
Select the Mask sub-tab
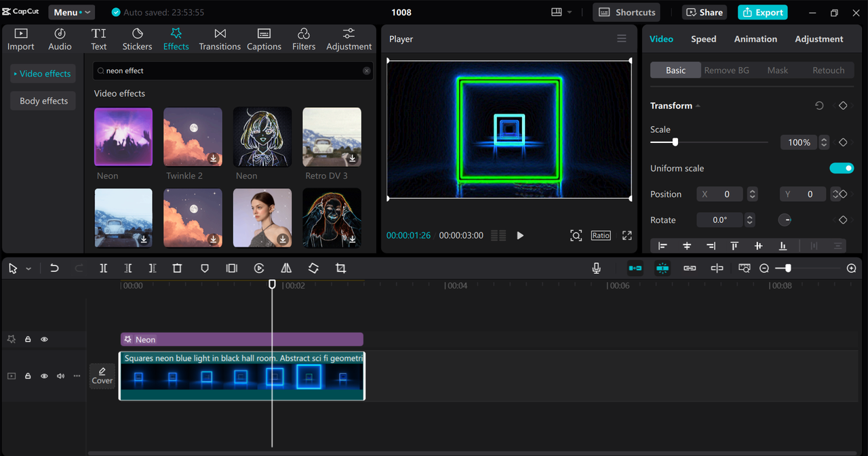tap(777, 70)
